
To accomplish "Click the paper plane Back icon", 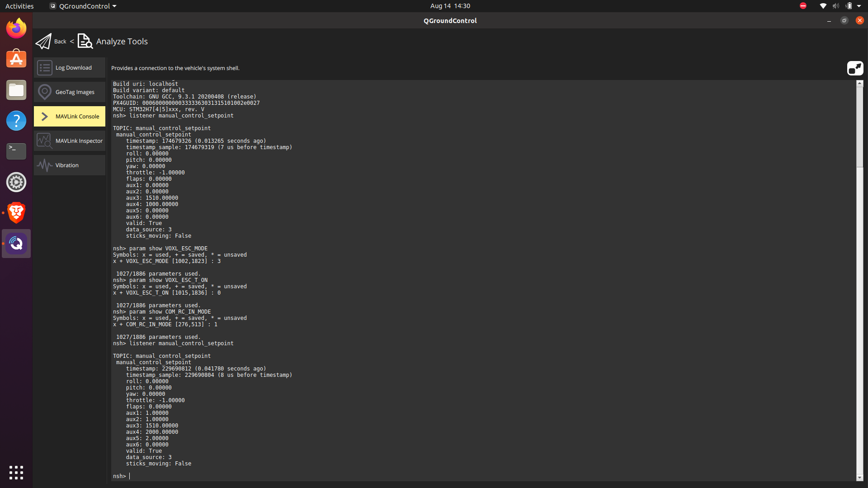I will tap(43, 41).
